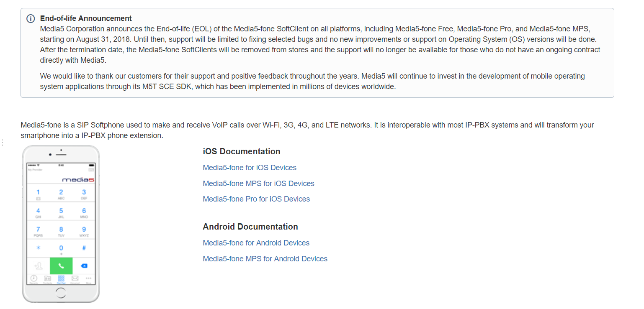Image resolution: width=644 pixels, height=309 pixels.
Task: Open Media5-fone for Android Devices link
Action: [256, 243]
